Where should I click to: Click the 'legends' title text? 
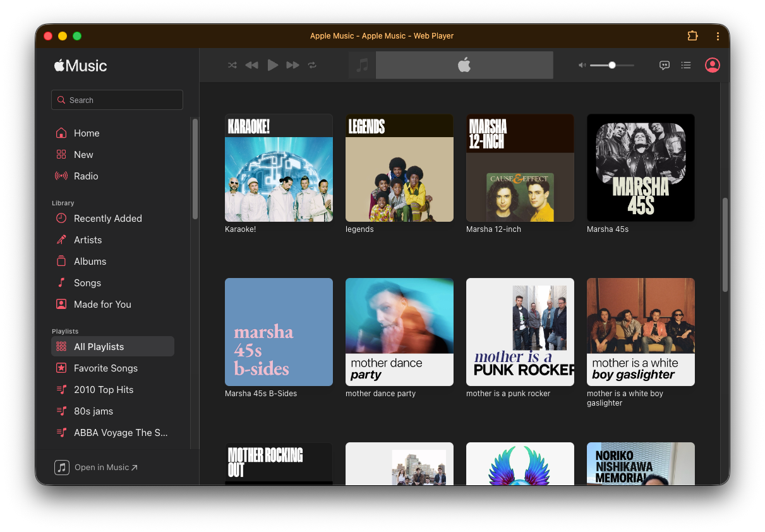click(359, 229)
